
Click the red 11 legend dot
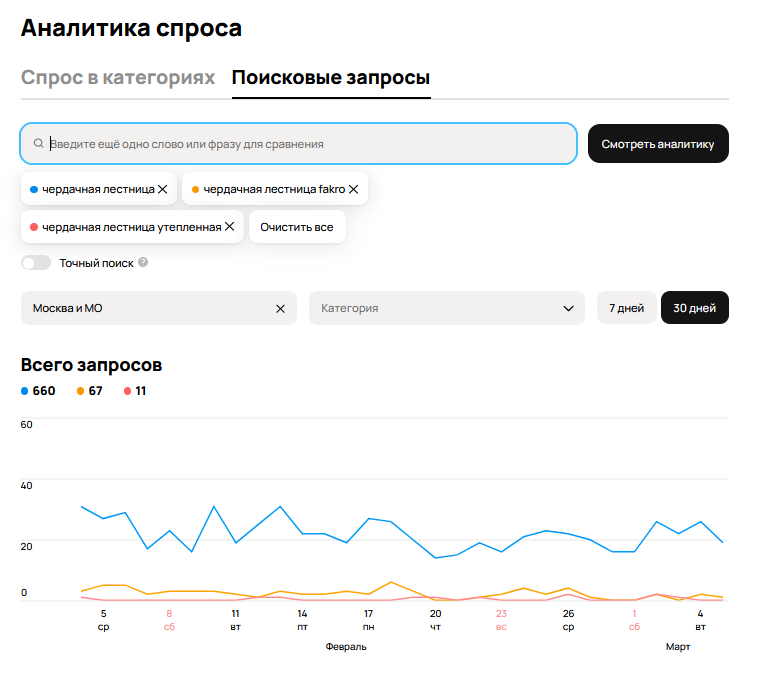(128, 391)
